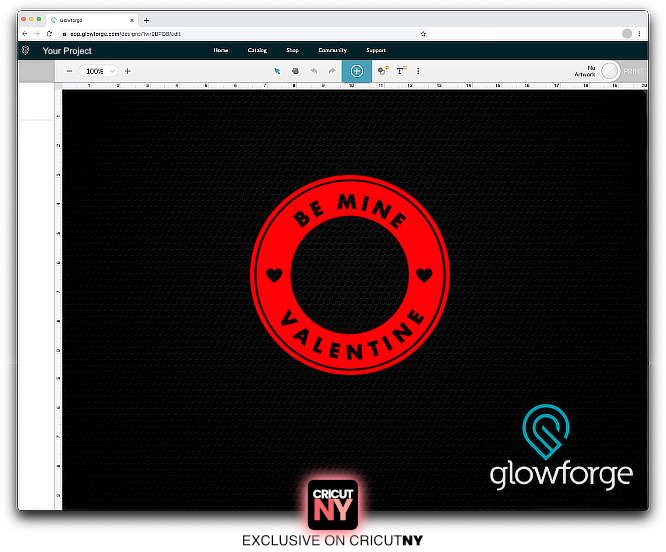This screenshot has height=552, width=666.
Task: Undo the last action
Action: tap(314, 71)
